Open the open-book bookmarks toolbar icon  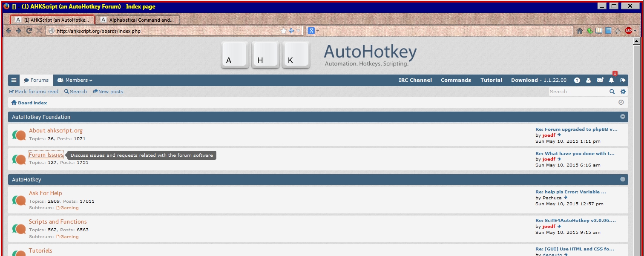tap(599, 31)
